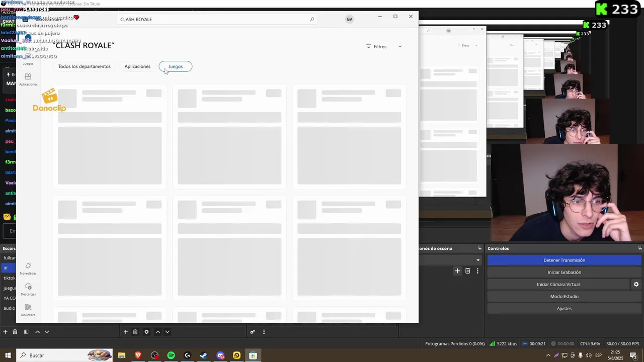The image size is (644, 362).
Task: Open advanced audio properties gears icon
Action: 253,332
